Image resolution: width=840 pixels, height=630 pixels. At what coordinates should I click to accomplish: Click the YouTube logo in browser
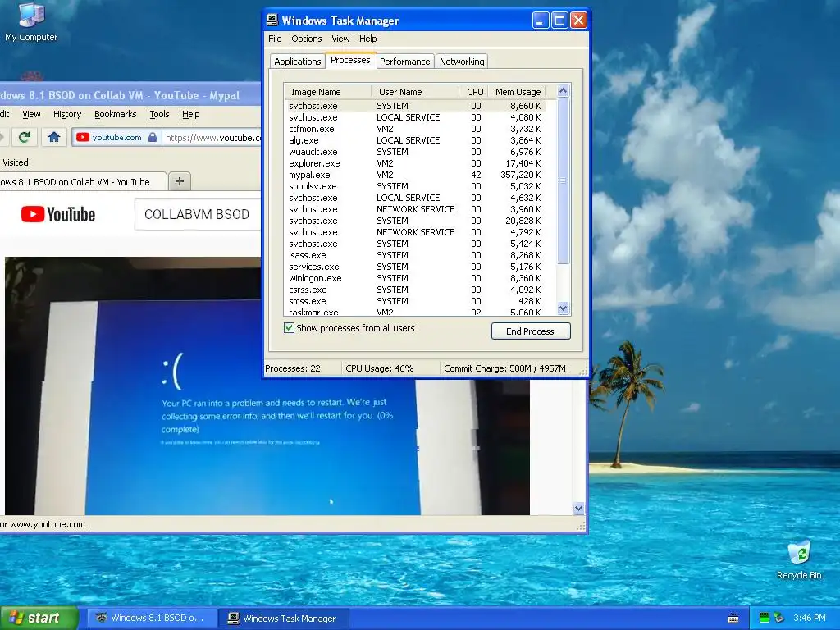click(58, 214)
